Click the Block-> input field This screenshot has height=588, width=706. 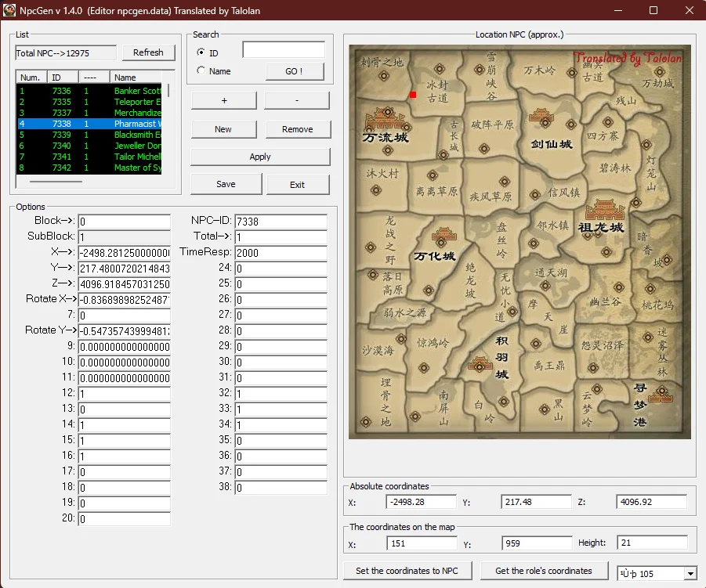point(125,222)
